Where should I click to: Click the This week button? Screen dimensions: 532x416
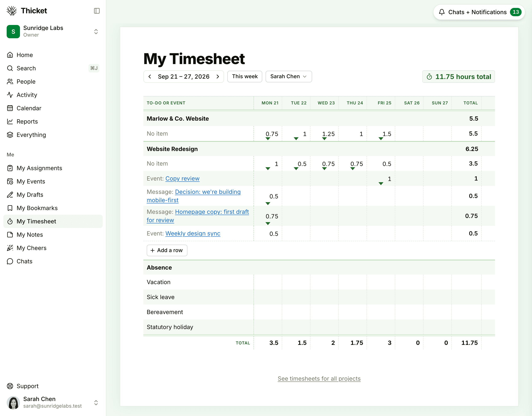[245, 77]
